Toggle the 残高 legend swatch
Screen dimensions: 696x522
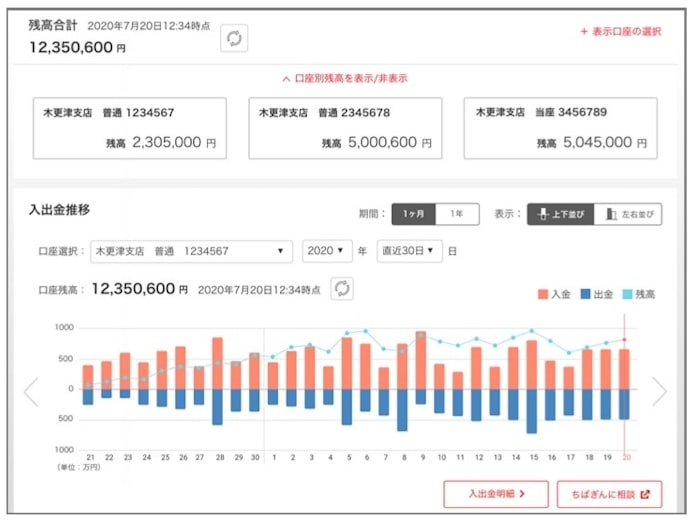click(627, 294)
